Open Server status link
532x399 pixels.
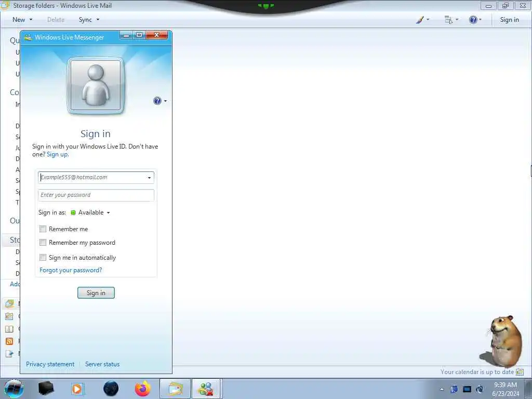tap(102, 364)
